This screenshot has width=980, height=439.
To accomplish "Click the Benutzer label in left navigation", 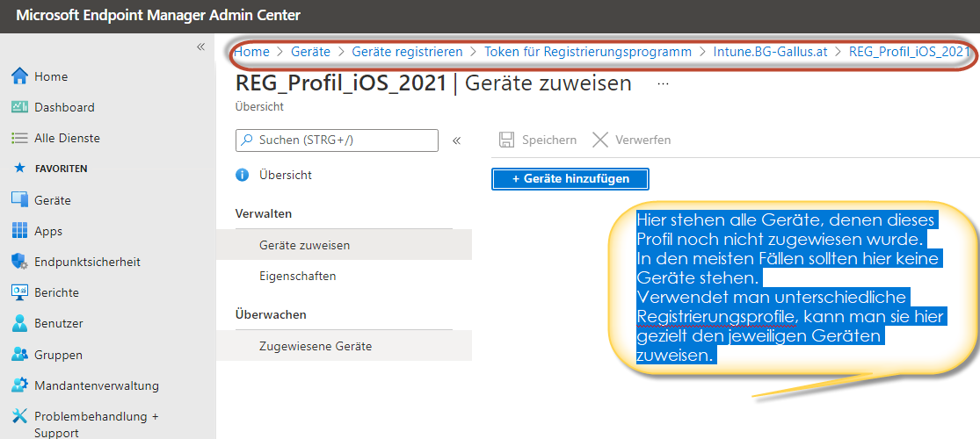I will (59, 323).
